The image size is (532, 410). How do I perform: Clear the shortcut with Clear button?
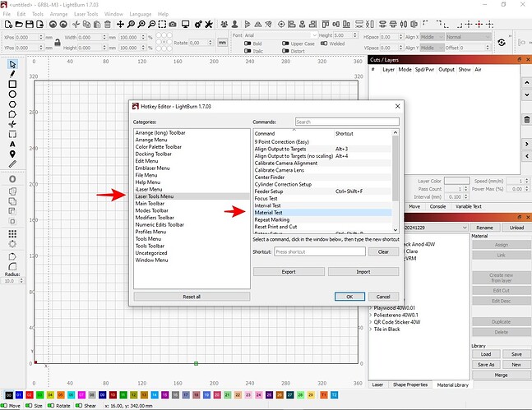pos(383,251)
